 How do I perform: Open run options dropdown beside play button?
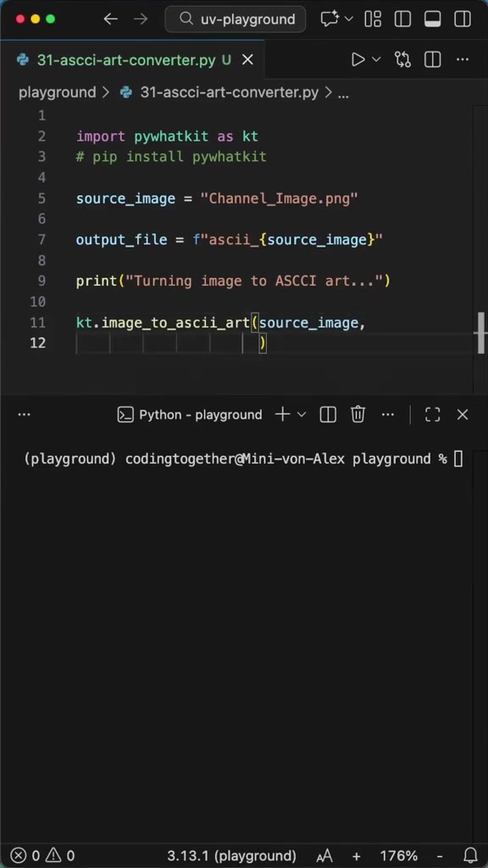click(376, 59)
